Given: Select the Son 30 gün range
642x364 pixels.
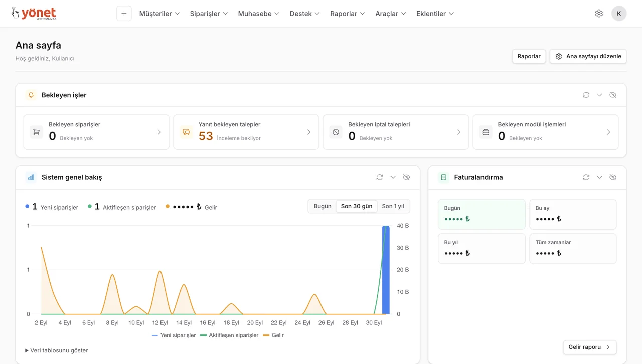Looking at the screenshot, I should click(357, 206).
